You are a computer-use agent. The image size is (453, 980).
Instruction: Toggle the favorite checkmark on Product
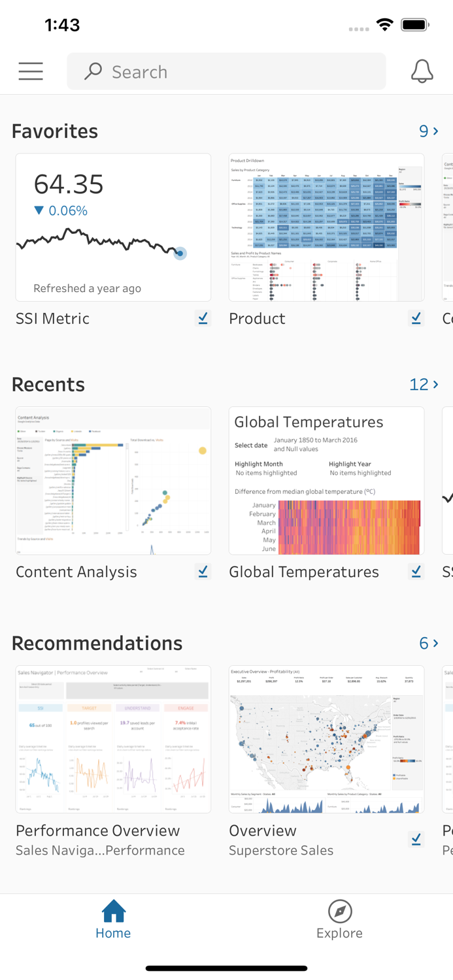(x=416, y=318)
